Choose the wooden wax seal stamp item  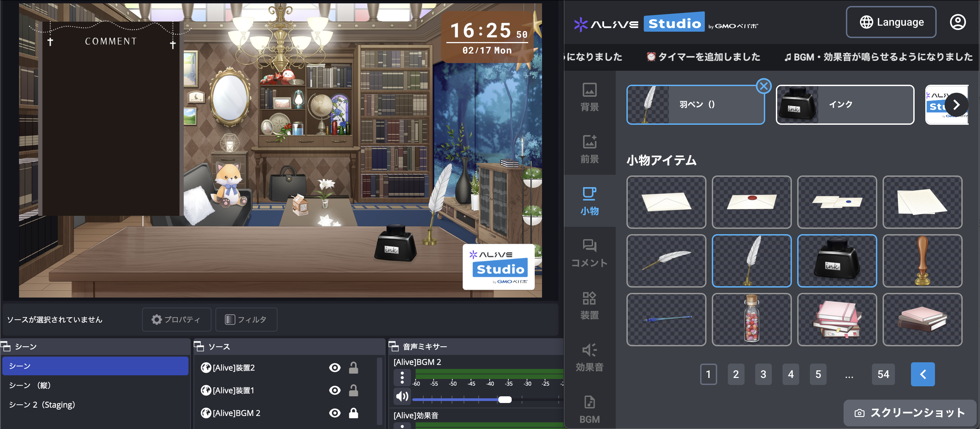pos(922,261)
